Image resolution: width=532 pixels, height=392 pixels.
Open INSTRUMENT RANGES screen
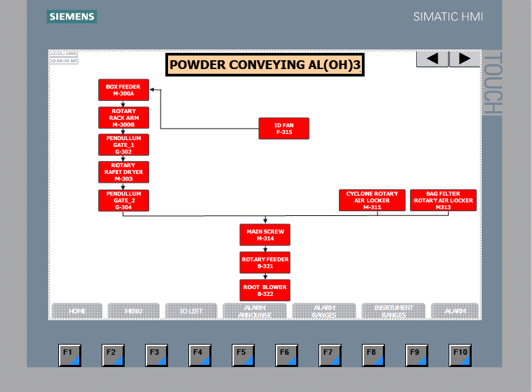393,311
